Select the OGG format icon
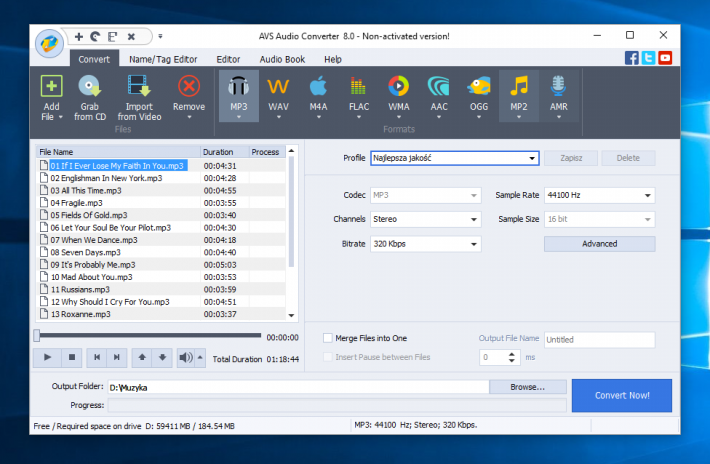The width and height of the screenshot is (710, 464). click(479, 86)
